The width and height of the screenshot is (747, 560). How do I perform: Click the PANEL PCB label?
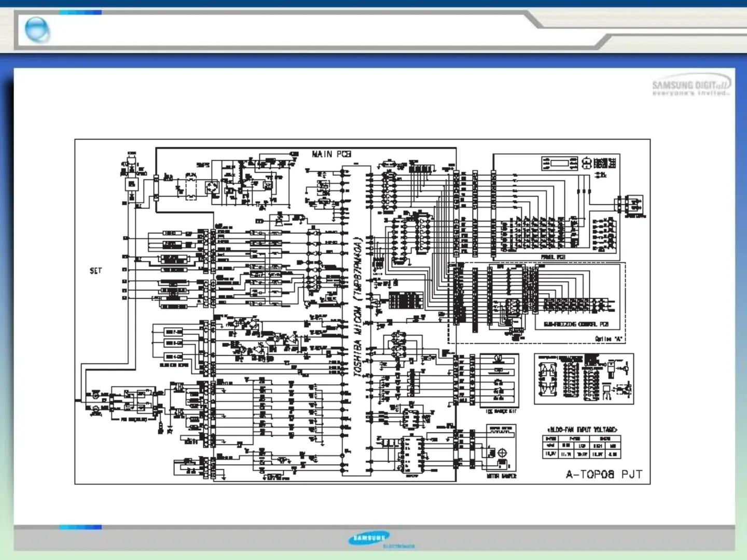pos(553,257)
